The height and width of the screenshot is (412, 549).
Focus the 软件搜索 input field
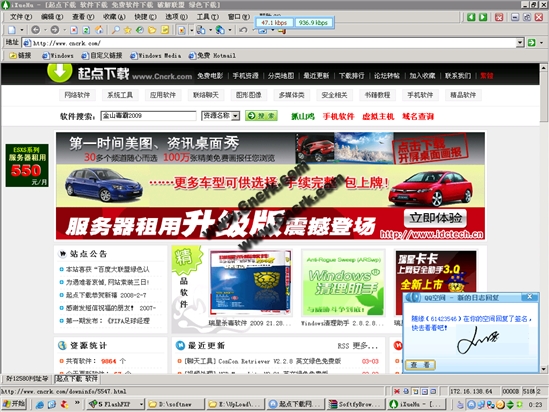click(x=148, y=116)
